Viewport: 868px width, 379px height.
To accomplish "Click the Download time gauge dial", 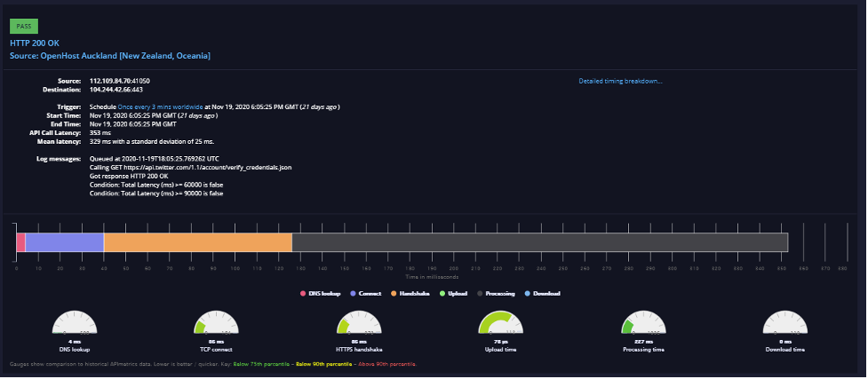I will tap(785, 322).
